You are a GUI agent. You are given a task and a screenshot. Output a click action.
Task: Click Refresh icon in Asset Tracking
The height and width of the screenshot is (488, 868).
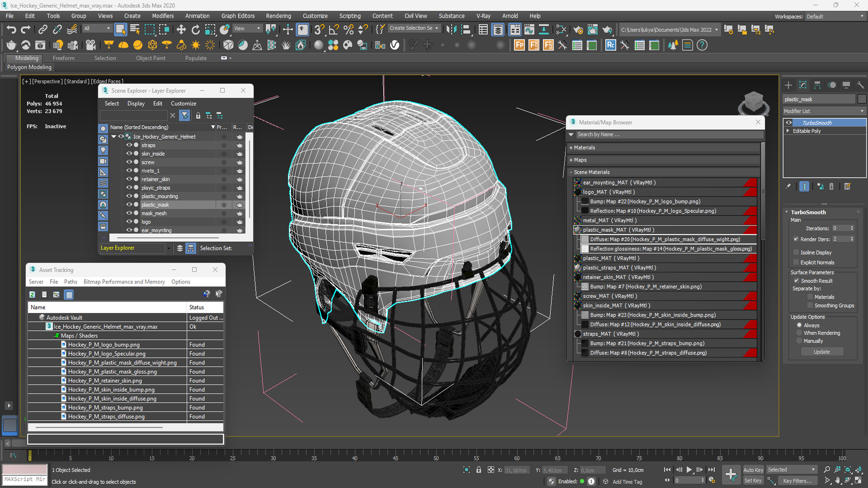(x=32, y=295)
